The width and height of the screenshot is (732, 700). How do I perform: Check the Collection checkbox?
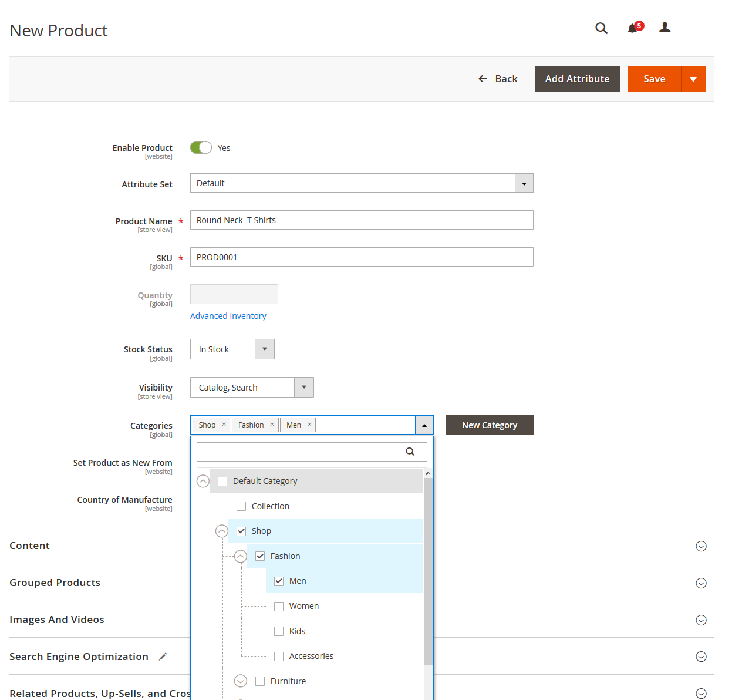coord(241,506)
